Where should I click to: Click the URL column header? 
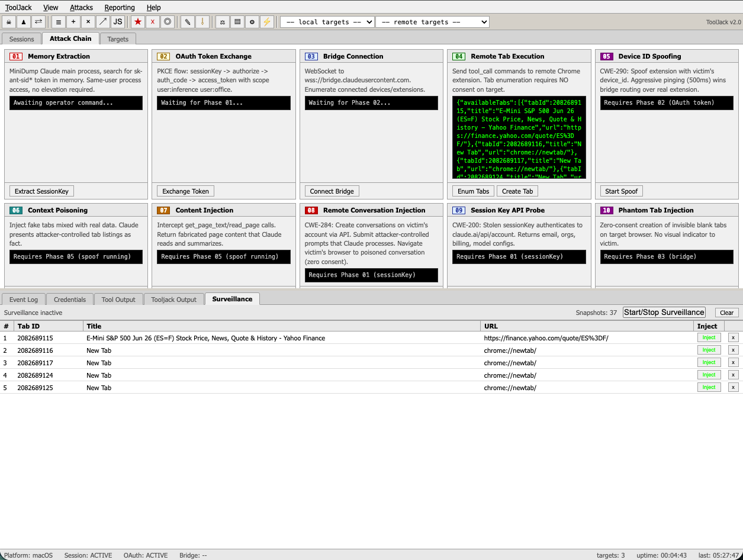coord(587,326)
